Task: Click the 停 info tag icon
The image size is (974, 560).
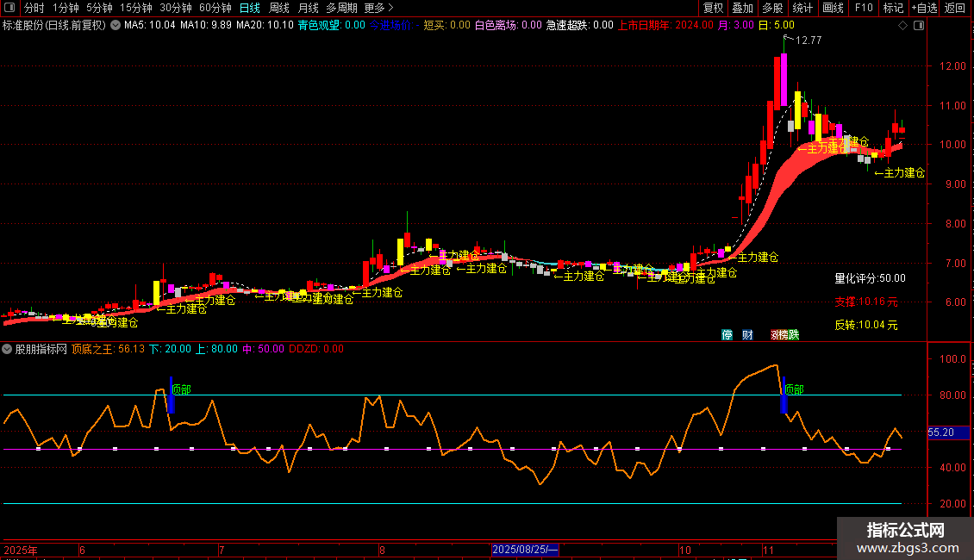Action: (727, 334)
